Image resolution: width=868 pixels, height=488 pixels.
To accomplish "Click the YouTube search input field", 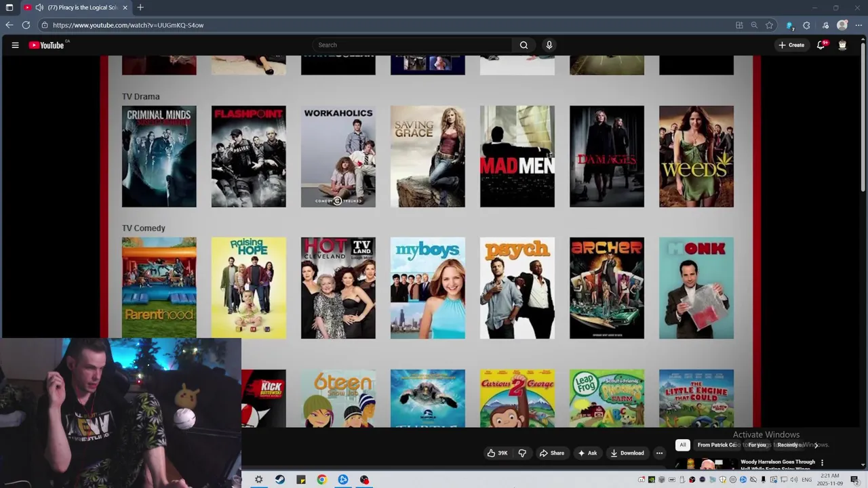I will (414, 45).
